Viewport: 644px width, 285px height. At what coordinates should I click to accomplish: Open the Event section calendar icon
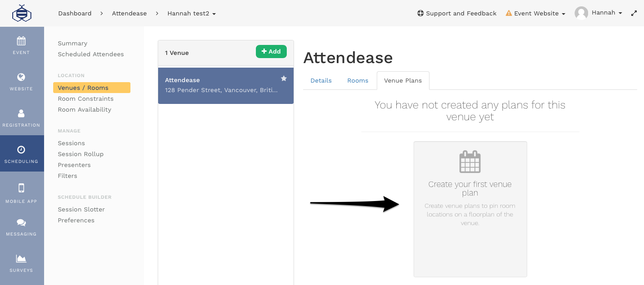pos(21,41)
